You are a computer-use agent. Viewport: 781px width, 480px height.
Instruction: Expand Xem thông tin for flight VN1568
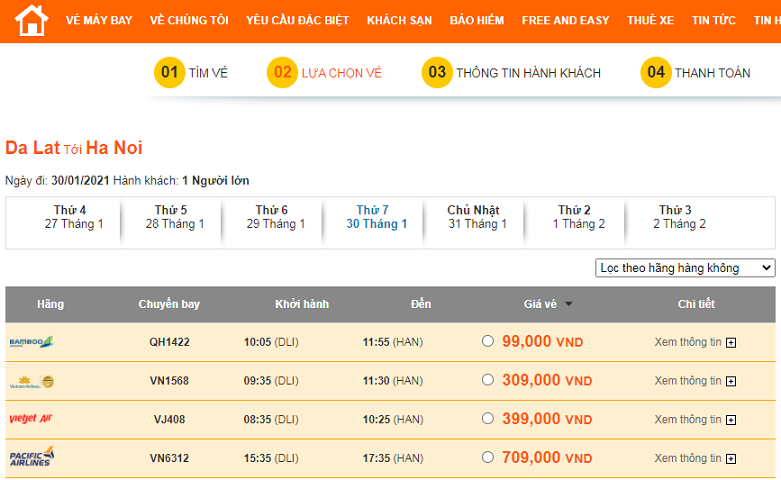pos(695,381)
